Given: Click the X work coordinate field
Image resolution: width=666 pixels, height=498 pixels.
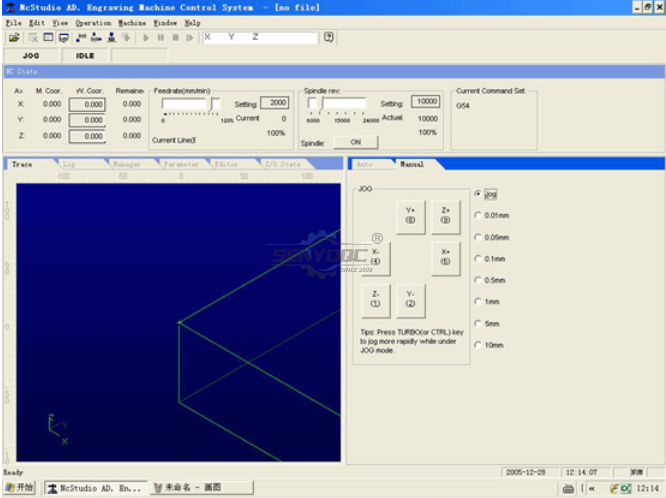Looking at the screenshot, I should pyautogui.click(x=87, y=105).
